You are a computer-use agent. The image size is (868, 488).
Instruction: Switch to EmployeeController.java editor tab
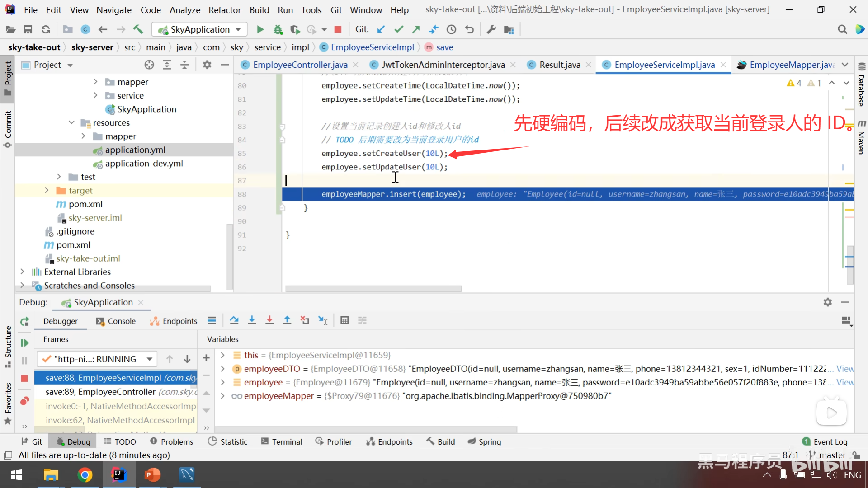[x=300, y=65]
